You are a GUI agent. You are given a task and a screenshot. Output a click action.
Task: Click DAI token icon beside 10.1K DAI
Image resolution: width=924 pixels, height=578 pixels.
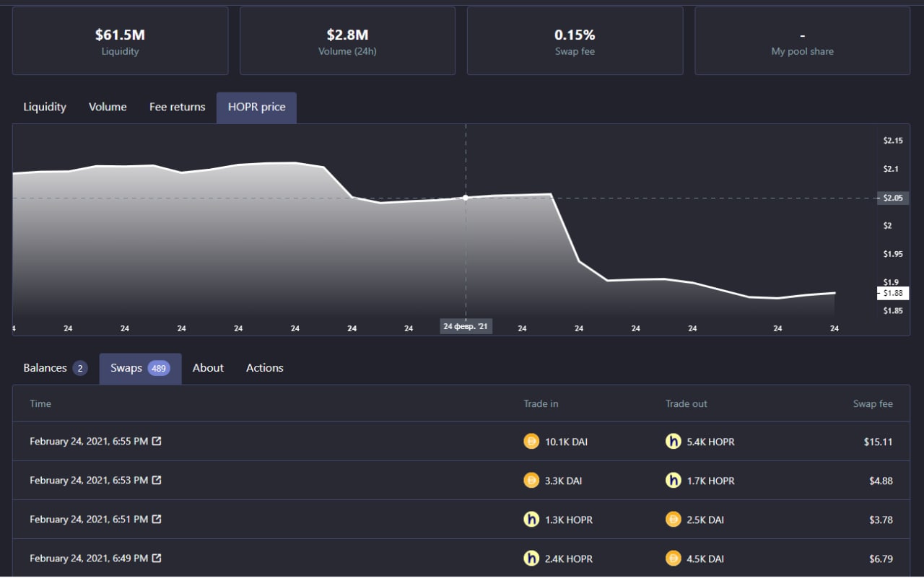[x=531, y=442]
